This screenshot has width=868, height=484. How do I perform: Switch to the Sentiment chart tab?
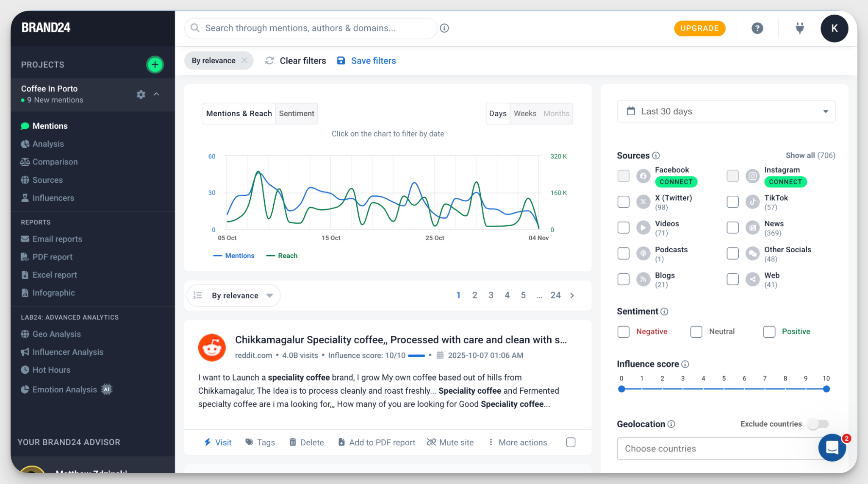pos(296,113)
